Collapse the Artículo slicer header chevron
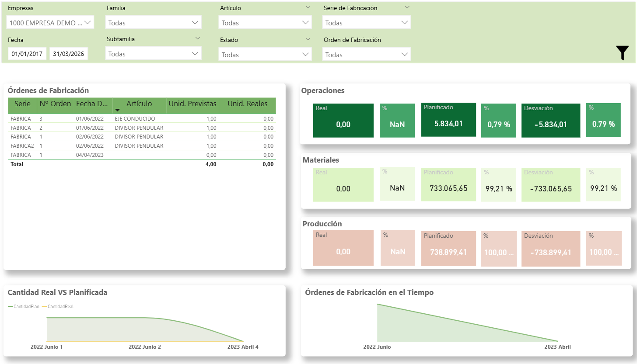The height and width of the screenshot is (364, 637). tap(308, 7)
